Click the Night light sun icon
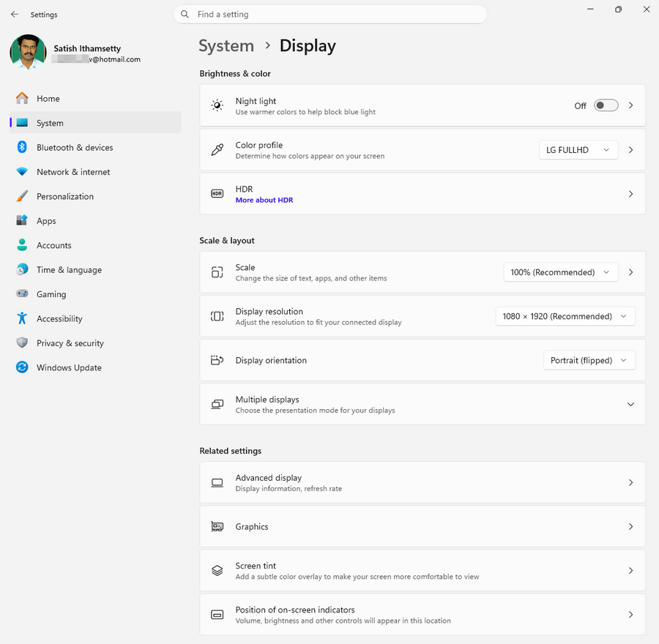 [217, 105]
